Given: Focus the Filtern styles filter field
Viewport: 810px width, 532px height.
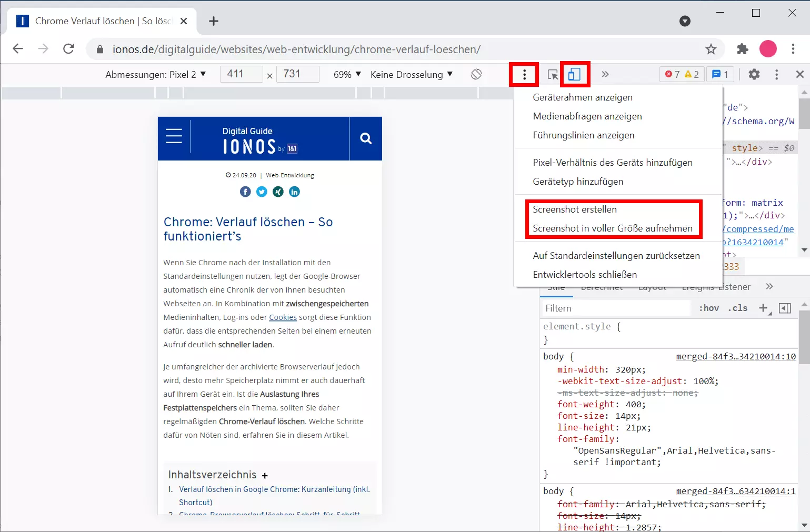Looking at the screenshot, I should (x=616, y=308).
